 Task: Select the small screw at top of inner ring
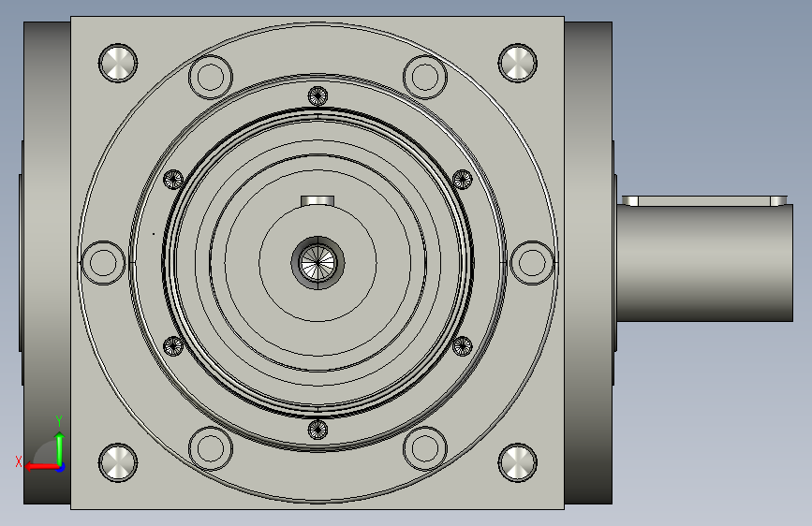[x=318, y=95]
